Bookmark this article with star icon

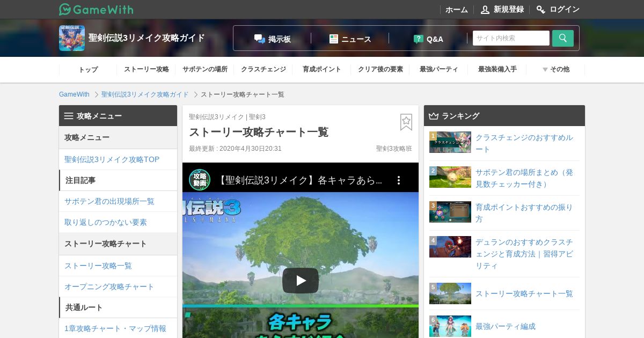click(x=406, y=122)
